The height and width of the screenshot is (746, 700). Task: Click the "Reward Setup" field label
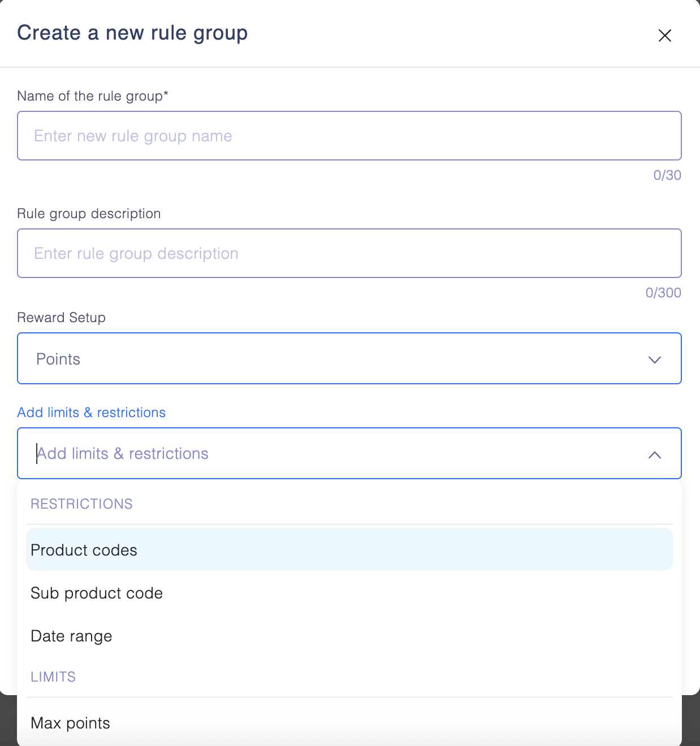tap(61, 318)
